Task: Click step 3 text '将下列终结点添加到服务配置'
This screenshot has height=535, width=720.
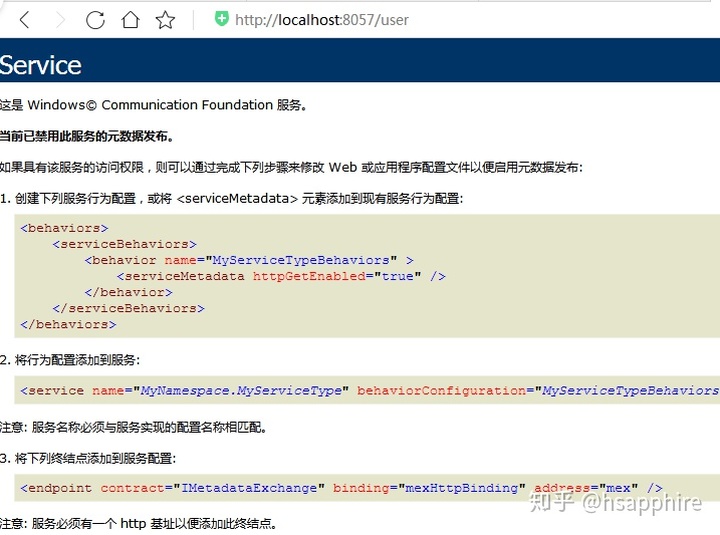Action: 94,458
